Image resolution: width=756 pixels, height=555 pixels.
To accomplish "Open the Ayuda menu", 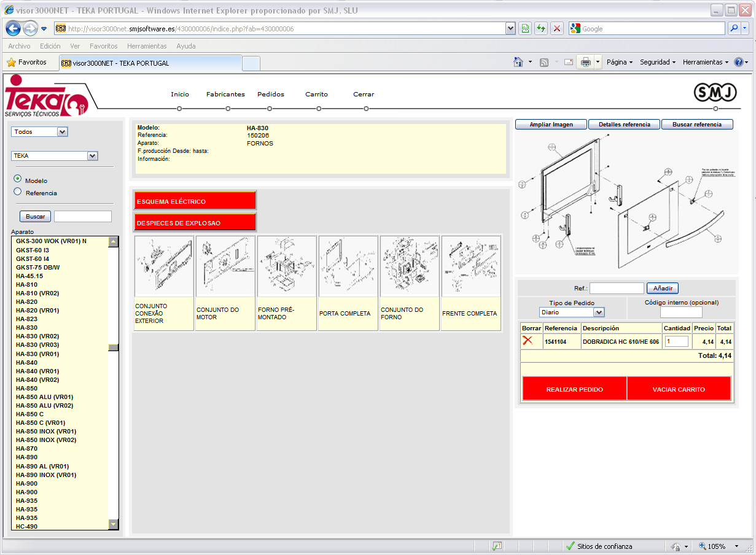I will coord(186,46).
